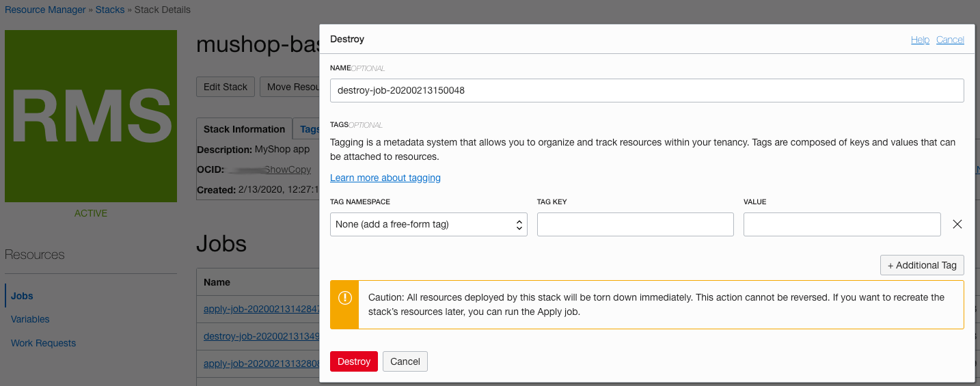
Task: Click the Cancel link in dialog header
Action: pos(950,40)
